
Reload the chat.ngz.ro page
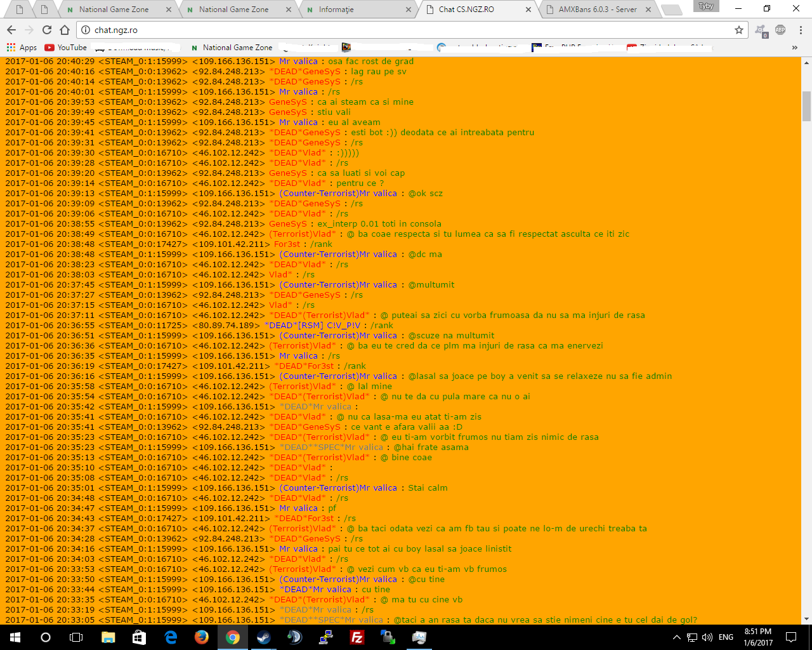(x=47, y=30)
